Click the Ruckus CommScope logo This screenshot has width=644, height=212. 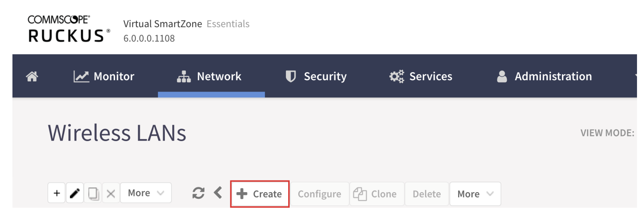click(x=69, y=28)
